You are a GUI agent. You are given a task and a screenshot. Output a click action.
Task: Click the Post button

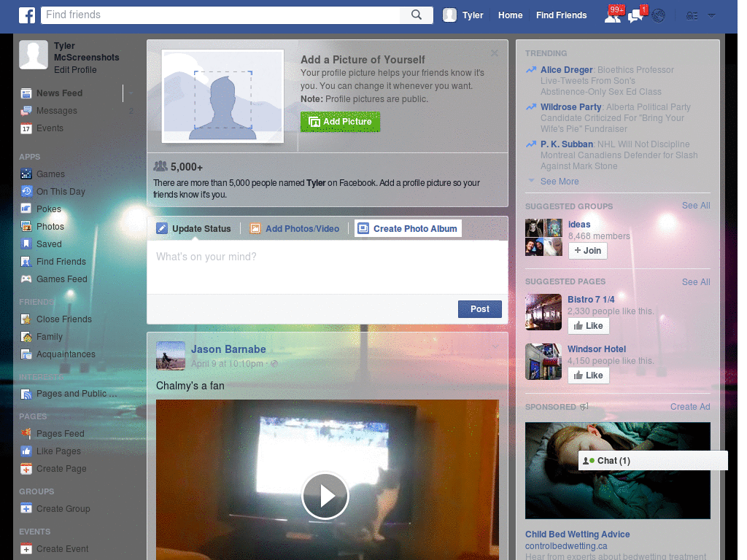coord(480,309)
